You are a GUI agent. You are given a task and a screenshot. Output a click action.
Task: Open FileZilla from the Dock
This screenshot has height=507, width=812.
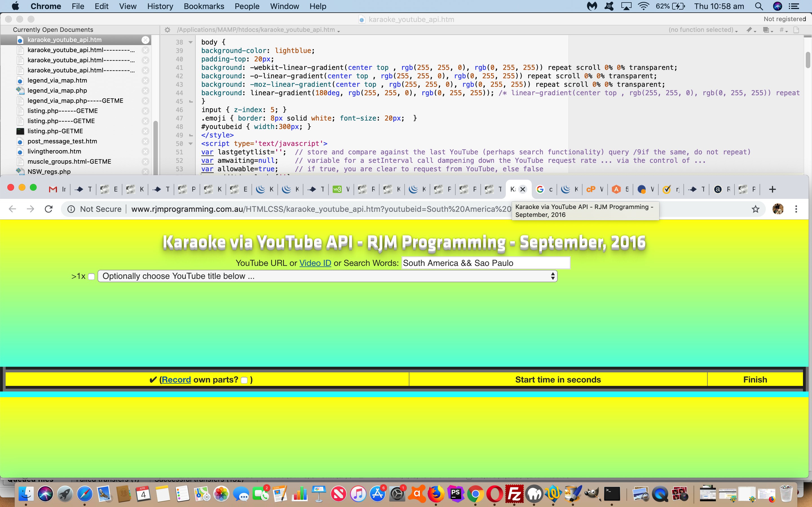[514, 493]
